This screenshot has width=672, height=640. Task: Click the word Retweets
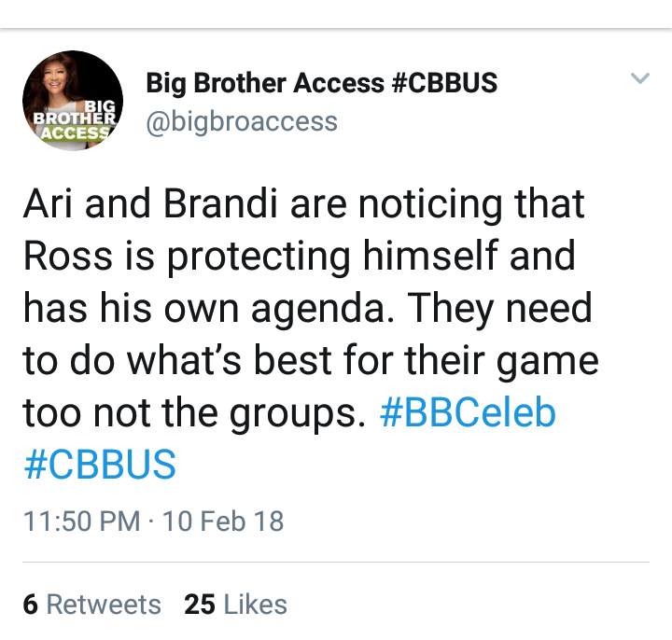pos(104,605)
